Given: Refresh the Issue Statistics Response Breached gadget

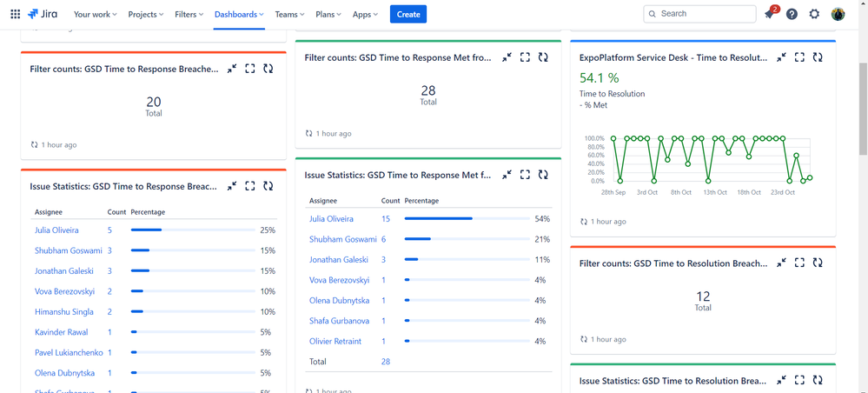Looking at the screenshot, I should click(x=268, y=186).
